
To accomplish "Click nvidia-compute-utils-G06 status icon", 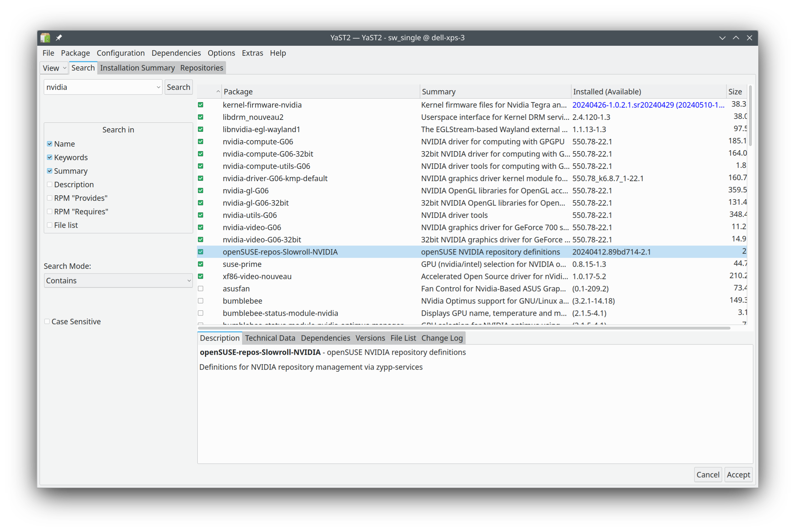I will coord(201,166).
